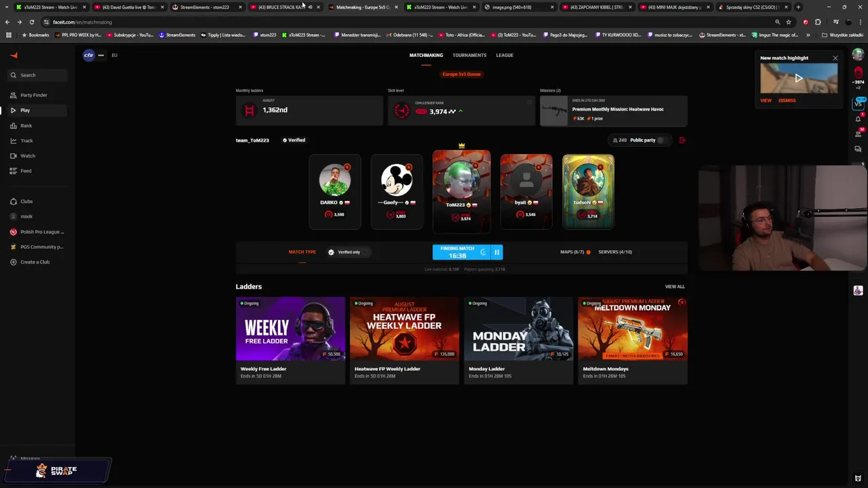Image resolution: width=868 pixels, height=488 pixels.
Task: Open Heatwave FP Weekly Ladder card
Action: [x=404, y=340]
